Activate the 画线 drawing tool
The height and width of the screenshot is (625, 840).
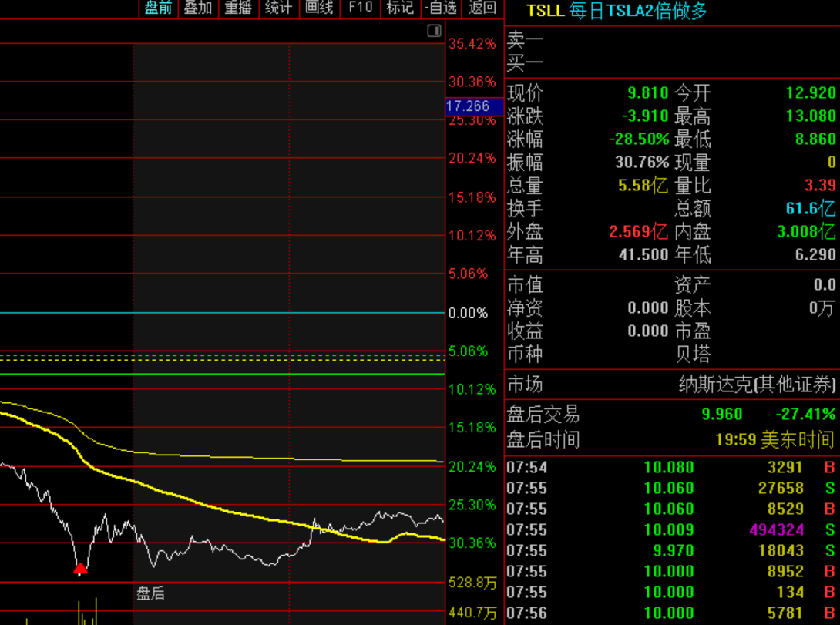[x=319, y=8]
